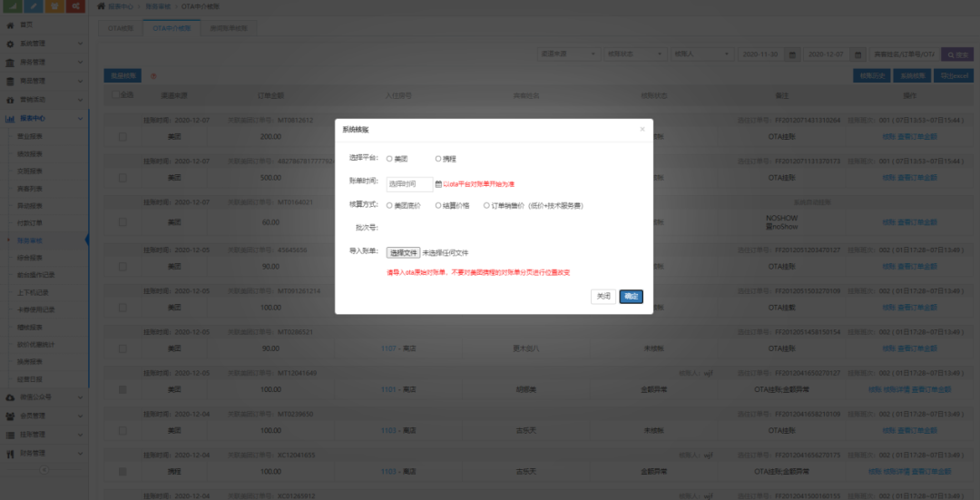Open 账务审核 in the sidebar
980x500 pixels.
point(30,240)
